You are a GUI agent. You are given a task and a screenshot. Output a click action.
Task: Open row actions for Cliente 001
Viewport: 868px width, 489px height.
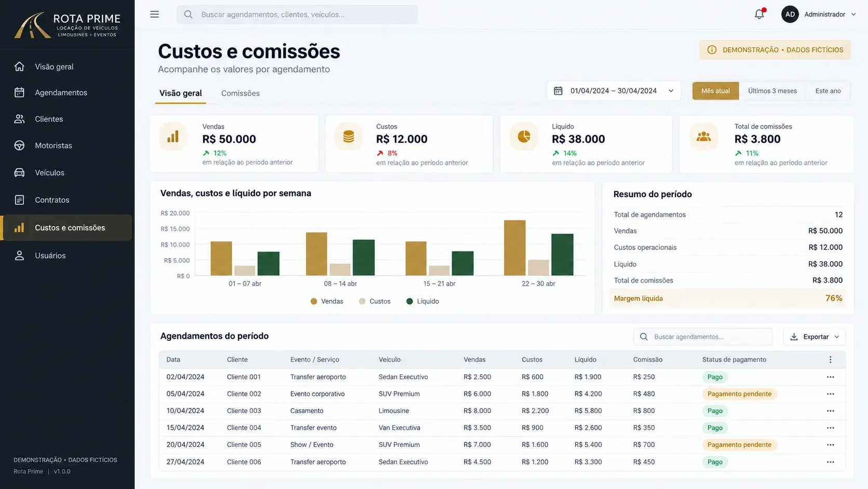[831, 377]
